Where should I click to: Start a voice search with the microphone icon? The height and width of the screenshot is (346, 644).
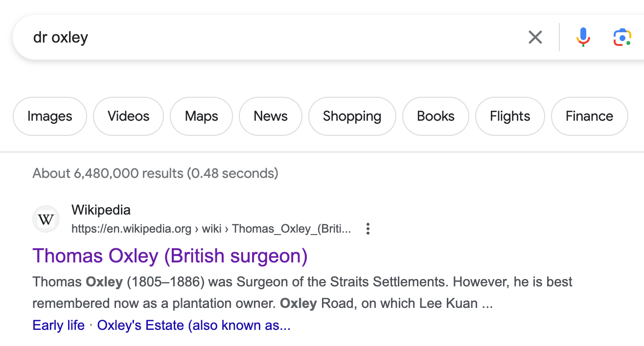(x=583, y=37)
